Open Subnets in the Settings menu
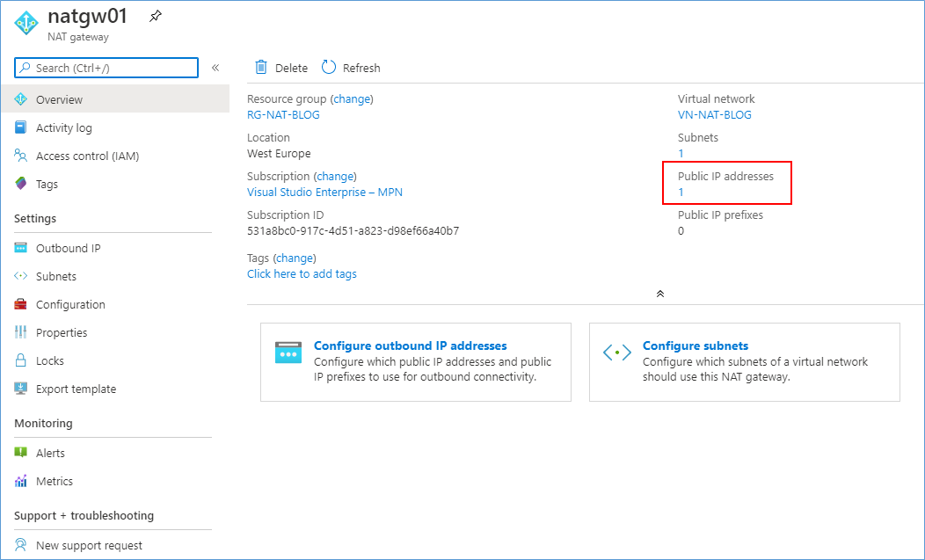Viewport: 925px width, 560px height. 56,277
